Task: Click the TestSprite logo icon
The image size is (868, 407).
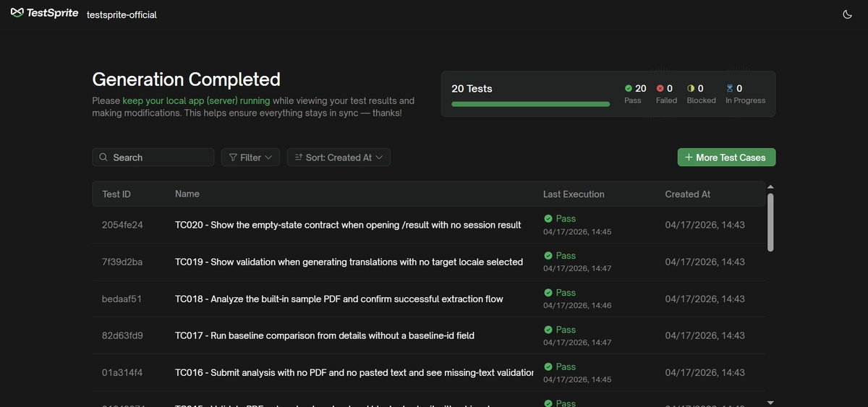Action: 17,14
